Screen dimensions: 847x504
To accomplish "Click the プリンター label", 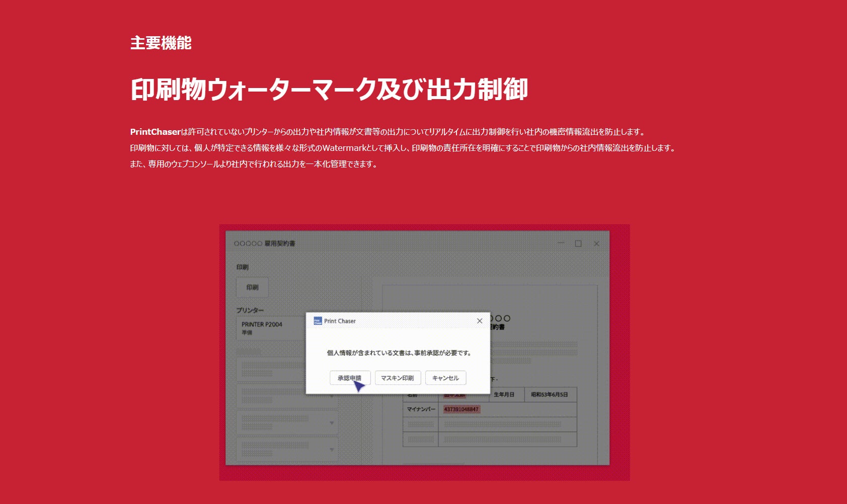I will [250, 310].
